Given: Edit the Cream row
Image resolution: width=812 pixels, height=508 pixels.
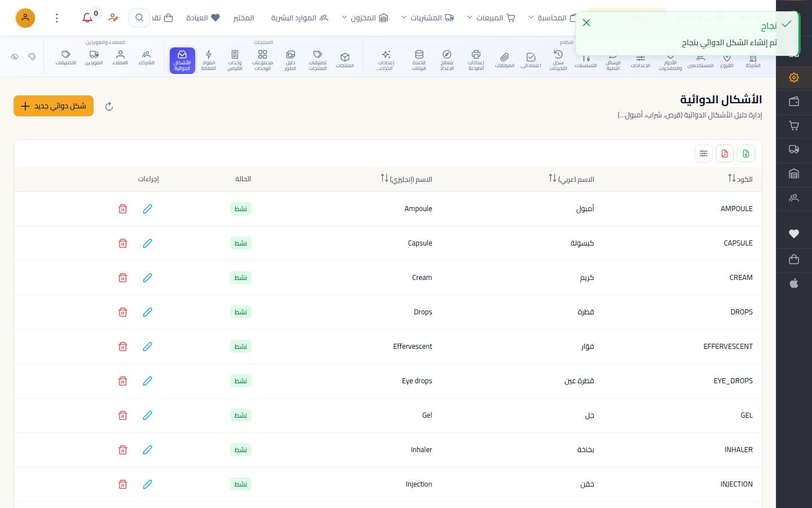Looking at the screenshot, I should pos(148,278).
